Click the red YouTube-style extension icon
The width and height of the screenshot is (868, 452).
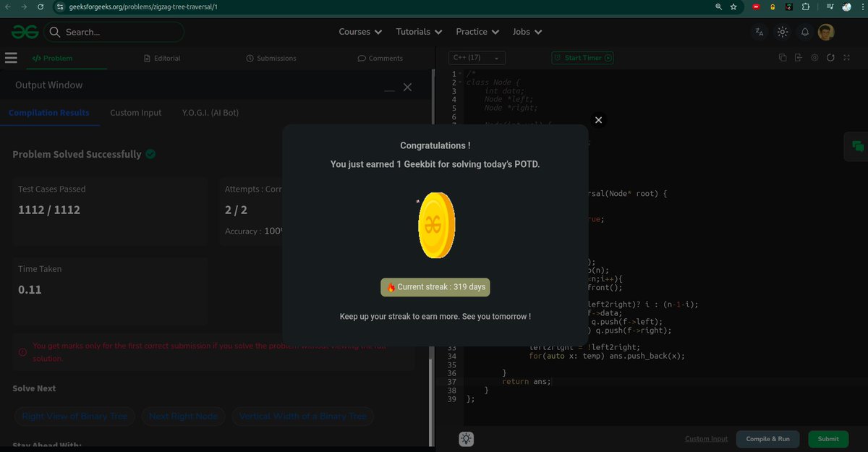coord(757,7)
